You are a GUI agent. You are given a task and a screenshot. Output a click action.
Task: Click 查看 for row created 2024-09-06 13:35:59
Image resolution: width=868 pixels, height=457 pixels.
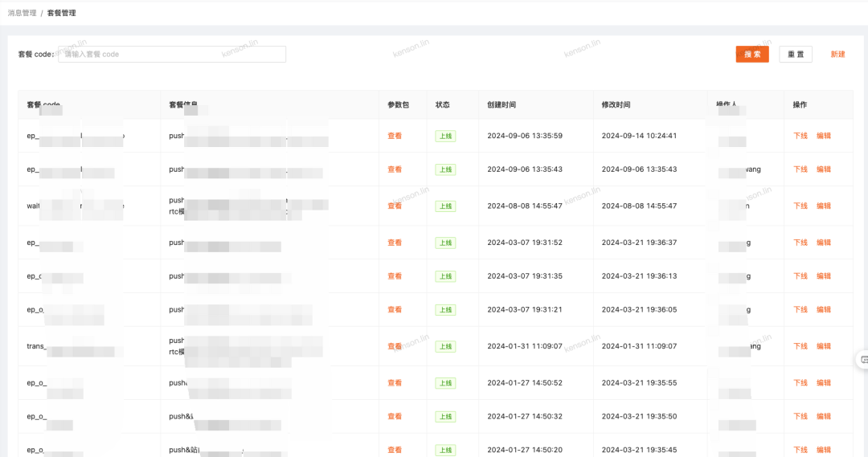click(x=395, y=136)
